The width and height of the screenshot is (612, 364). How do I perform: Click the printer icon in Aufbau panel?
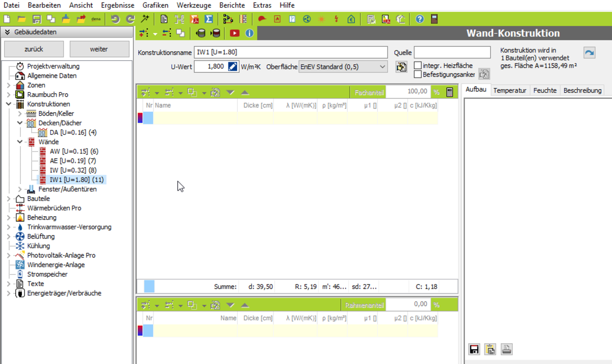point(506,349)
